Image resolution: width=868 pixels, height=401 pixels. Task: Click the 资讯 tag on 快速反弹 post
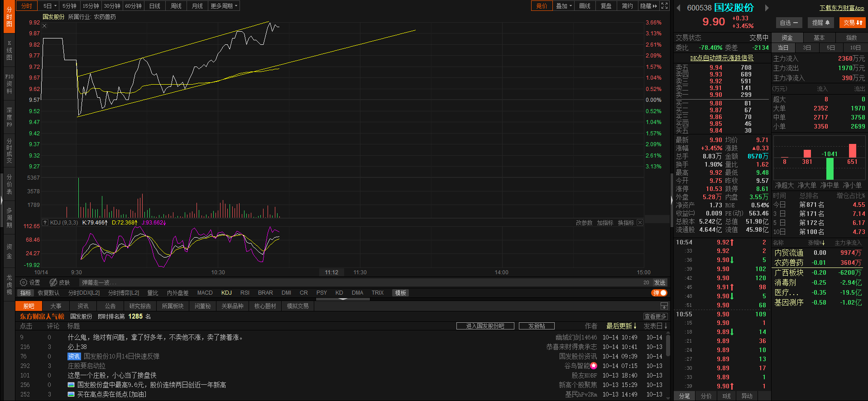(x=74, y=357)
